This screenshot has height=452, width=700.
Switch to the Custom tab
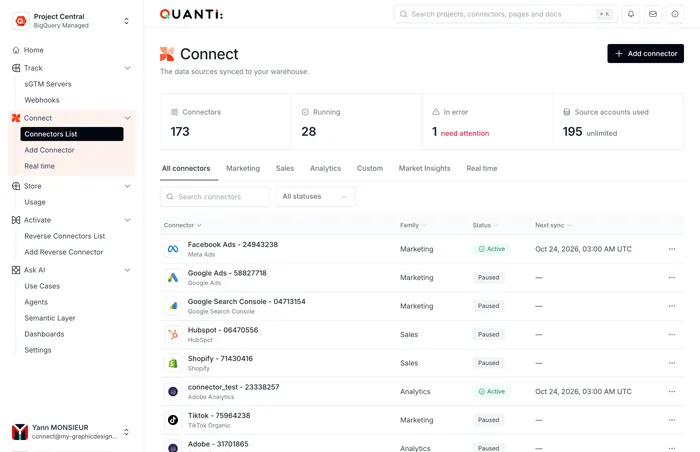(x=370, y=168)
